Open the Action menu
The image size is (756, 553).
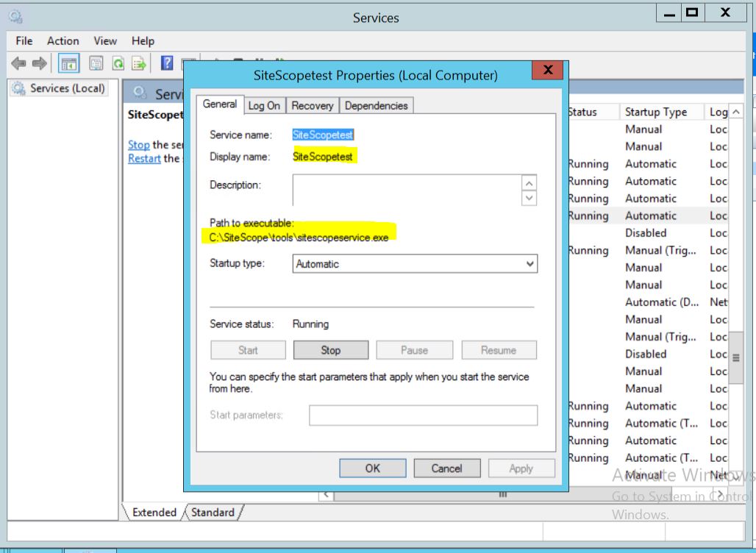tap(63, 41)
